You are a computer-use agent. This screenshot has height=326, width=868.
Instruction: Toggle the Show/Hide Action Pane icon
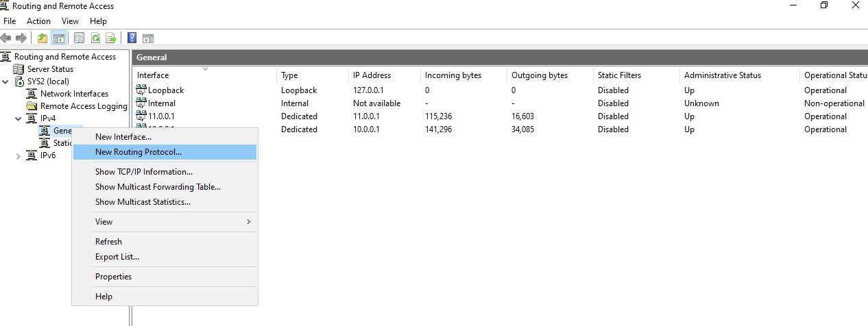[148, 38]
